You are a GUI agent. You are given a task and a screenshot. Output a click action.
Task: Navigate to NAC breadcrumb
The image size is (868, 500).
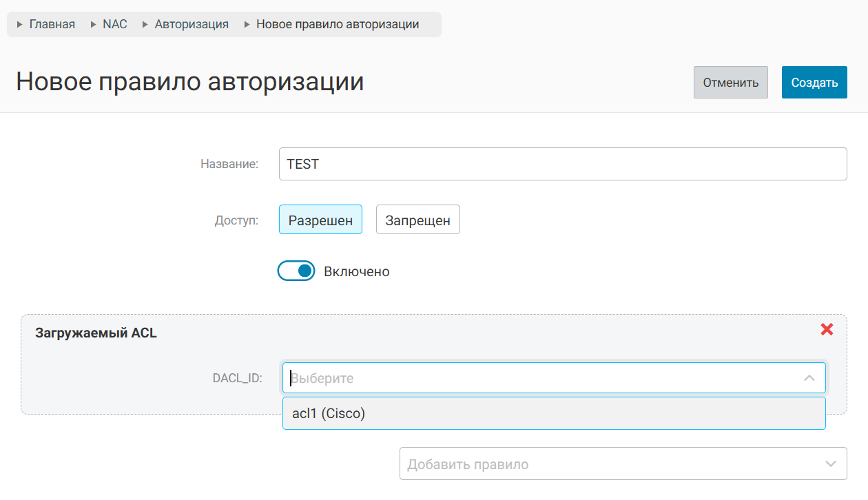point(115,24)
